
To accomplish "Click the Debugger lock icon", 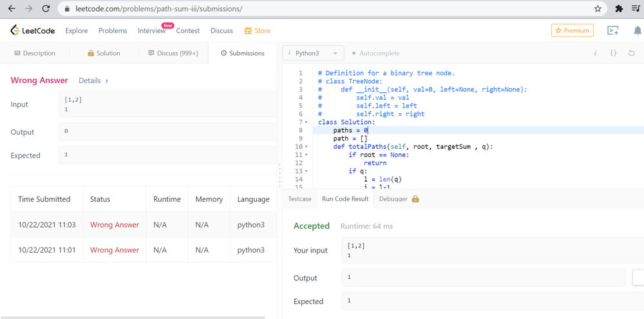I will pos(415,199).
